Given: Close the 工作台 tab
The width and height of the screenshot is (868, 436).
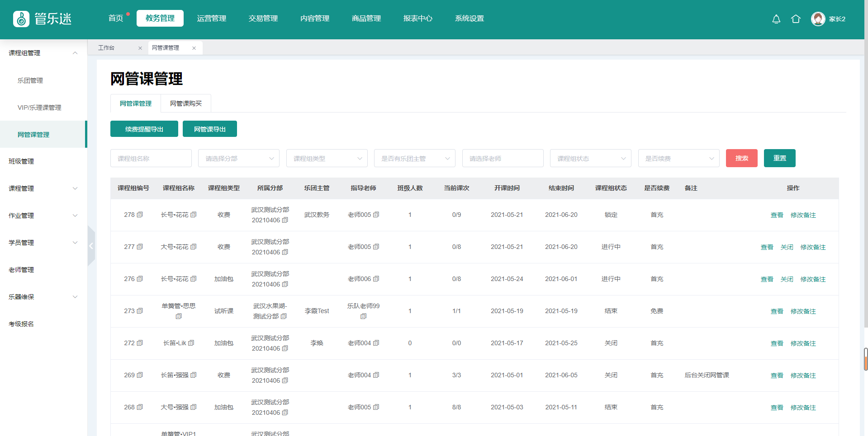Looking at the screenshot, I should tap(140, 48).
